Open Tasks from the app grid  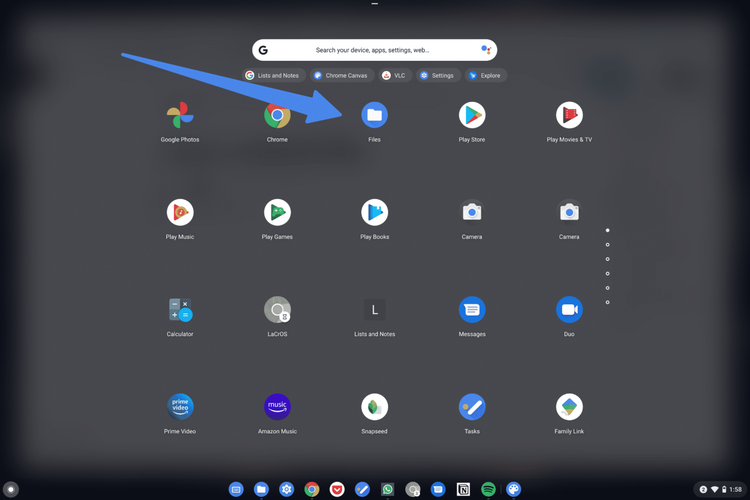pyautogui.click(x=472, y=407)
